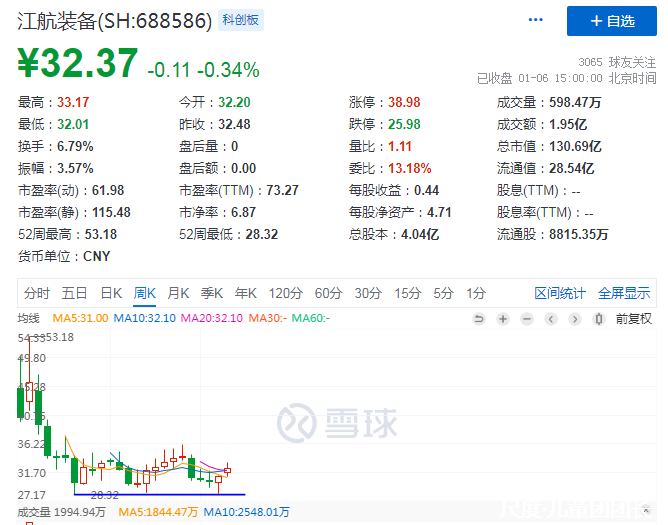Screen dimensions: 668x525
Task: Click the 振幅 value 3.57%
Action: 75,168
